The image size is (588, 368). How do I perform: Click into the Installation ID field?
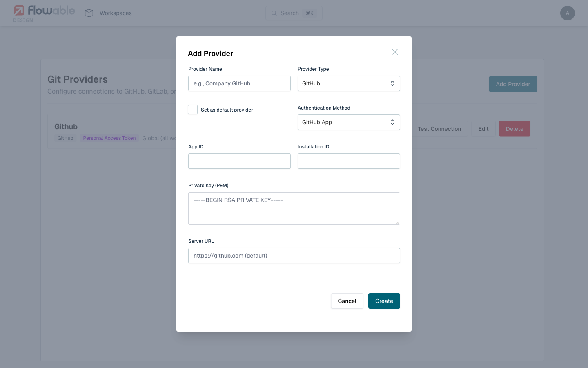coord(349,161)
